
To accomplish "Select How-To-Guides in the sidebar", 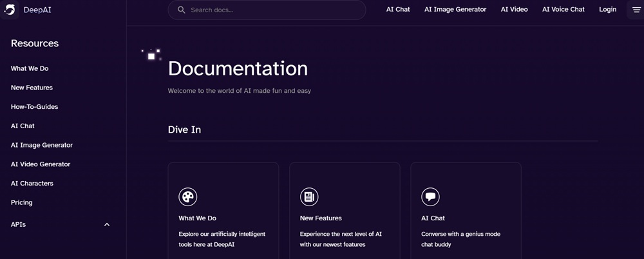I will click(x=34, y=107).
